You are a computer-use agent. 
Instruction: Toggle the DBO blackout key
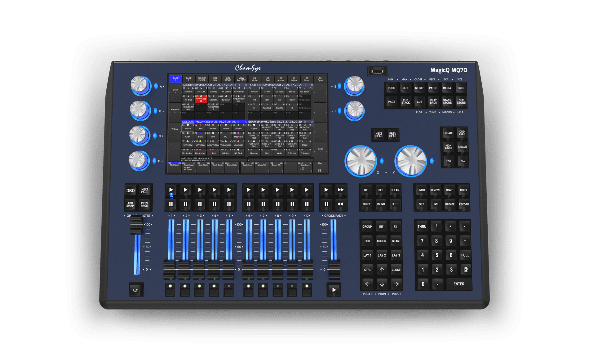131,191
